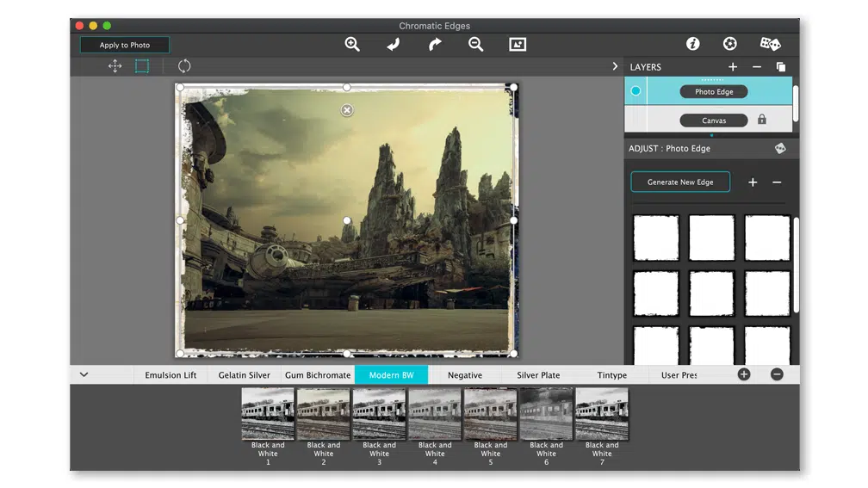
Task: Click the zoom in magnifier icon
Action: (352, 44)
